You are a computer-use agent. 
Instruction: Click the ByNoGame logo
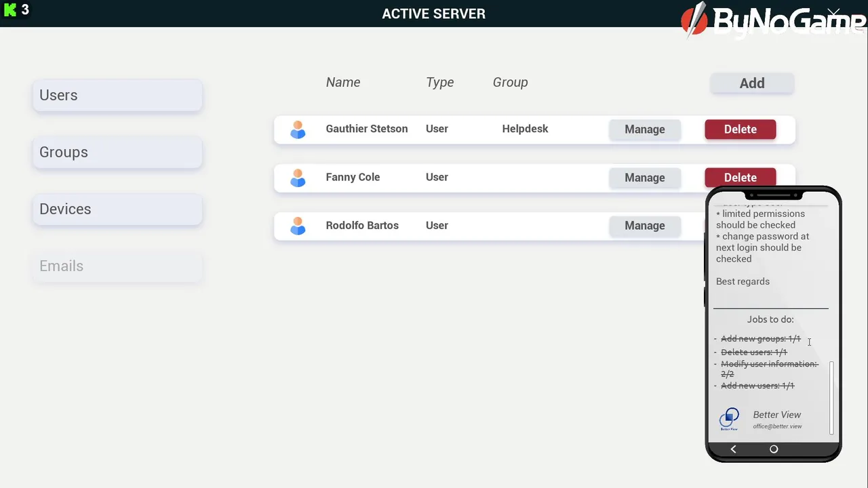pos(773,22)
